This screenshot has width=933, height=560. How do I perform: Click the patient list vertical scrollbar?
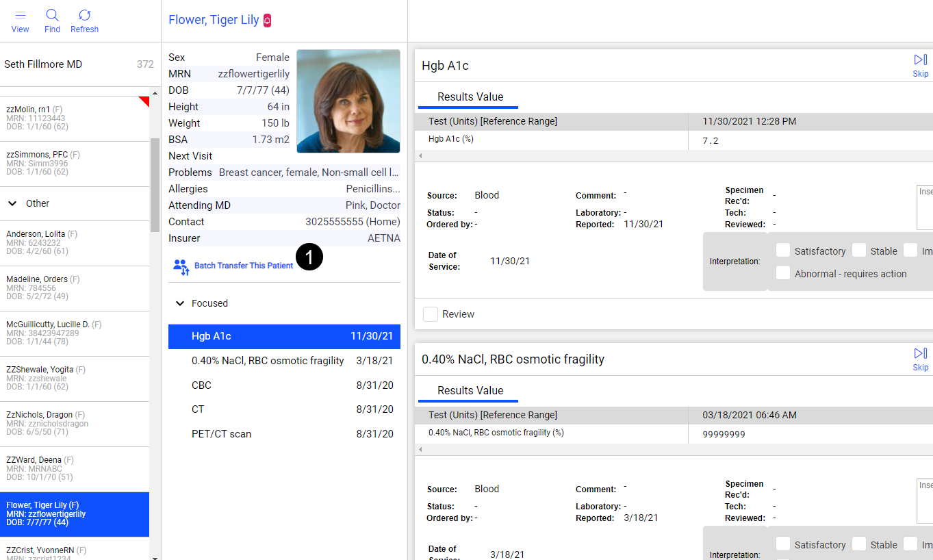coord(155,185)
